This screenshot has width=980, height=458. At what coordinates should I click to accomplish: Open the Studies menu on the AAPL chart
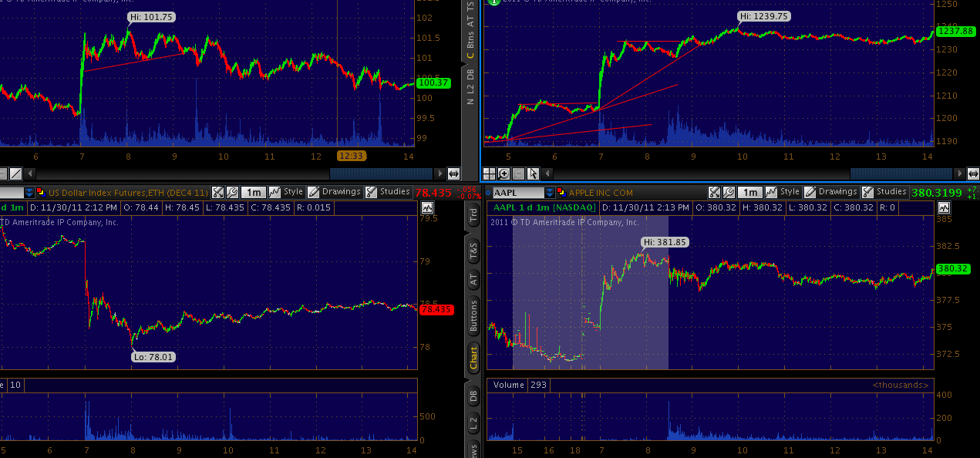(x=884, y=192)
